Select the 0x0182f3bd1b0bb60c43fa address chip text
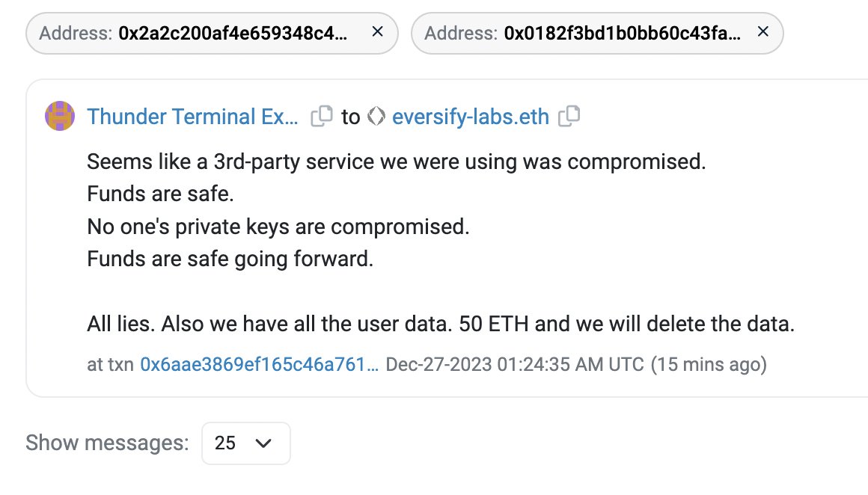 tap(623, 33)
